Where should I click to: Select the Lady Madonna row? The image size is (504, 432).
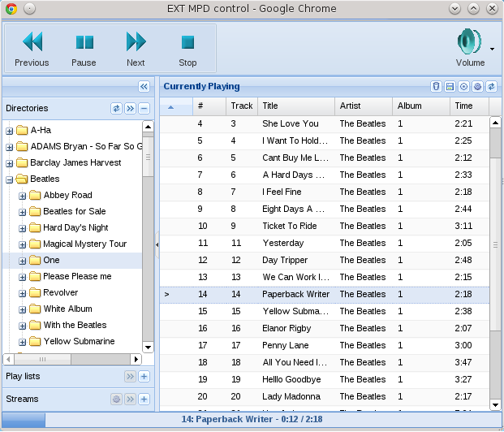[x=325, y=396]
